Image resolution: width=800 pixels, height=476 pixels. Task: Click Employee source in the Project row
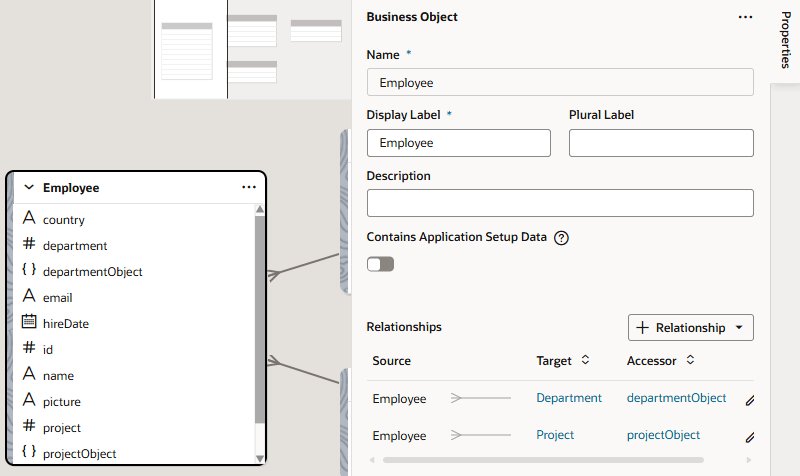point(399,436)
